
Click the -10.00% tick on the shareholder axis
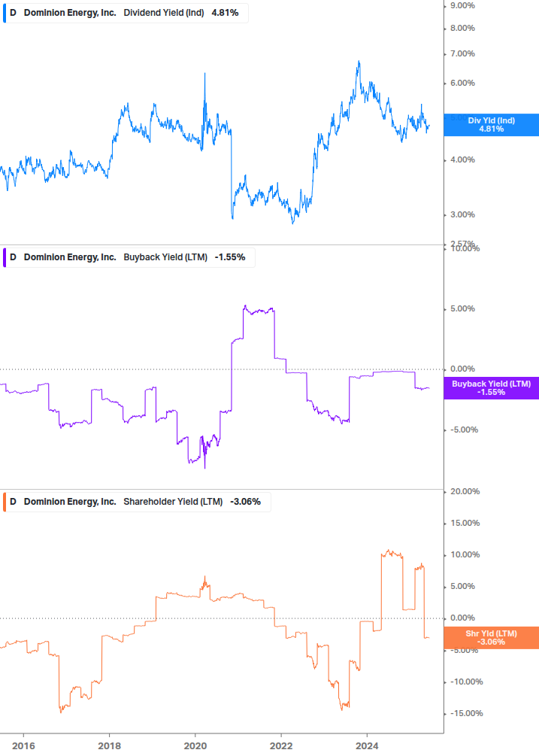tap(466, 682)
